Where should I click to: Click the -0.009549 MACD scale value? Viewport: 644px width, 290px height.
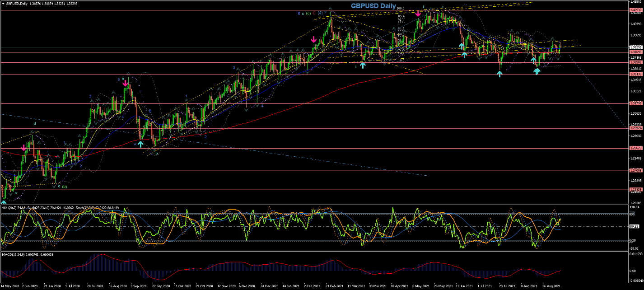click(635, 281)
